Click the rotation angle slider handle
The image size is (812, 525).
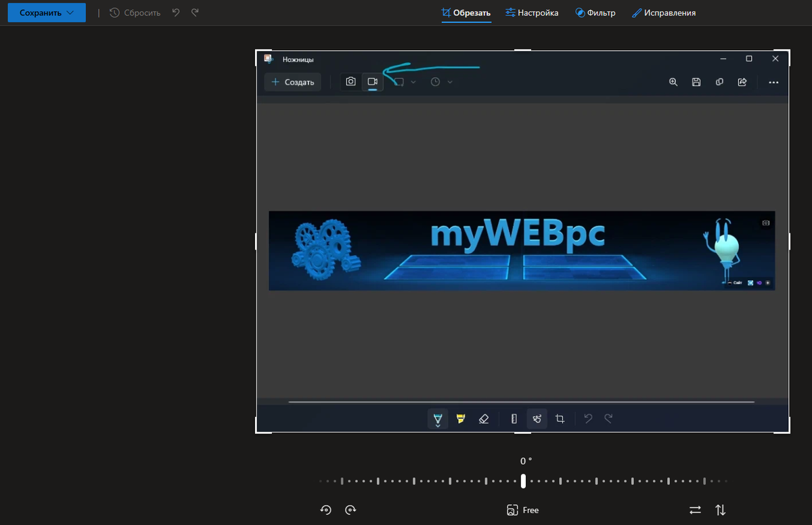pyautogui.click(x=523, y=481)
